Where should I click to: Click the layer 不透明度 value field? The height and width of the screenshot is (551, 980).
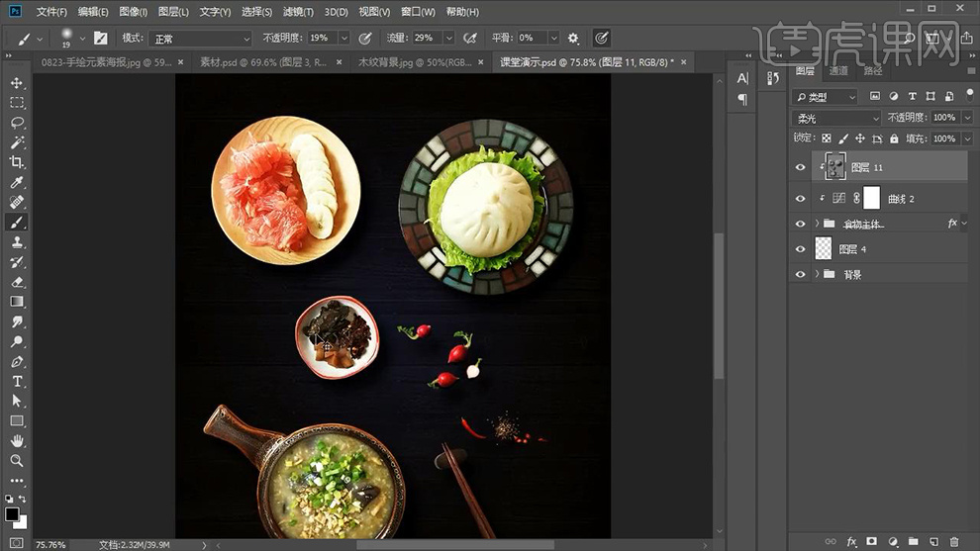coord(943,118)
